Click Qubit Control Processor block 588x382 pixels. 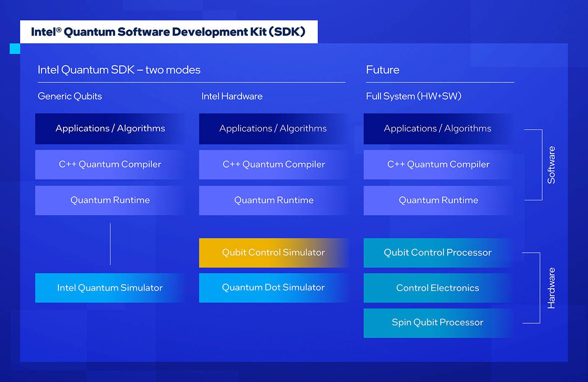(438, 253)
